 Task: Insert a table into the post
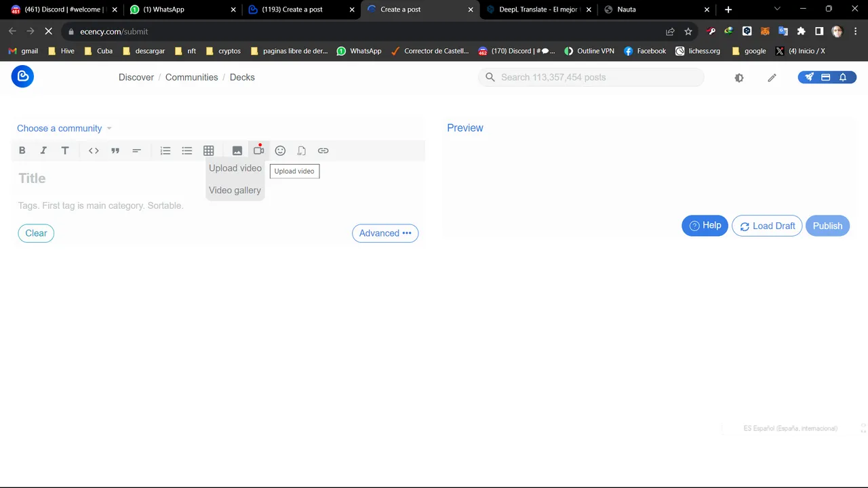[x=209, y=150]
